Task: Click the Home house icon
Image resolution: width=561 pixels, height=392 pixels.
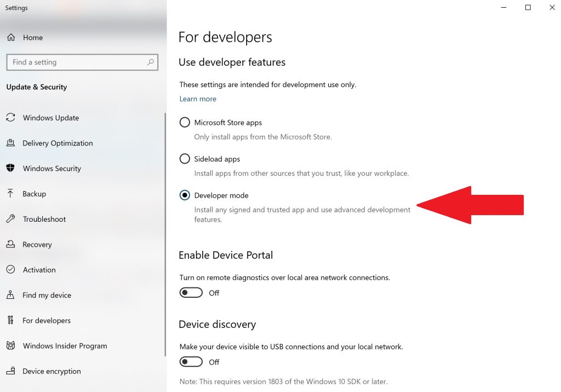Action: 11,37
